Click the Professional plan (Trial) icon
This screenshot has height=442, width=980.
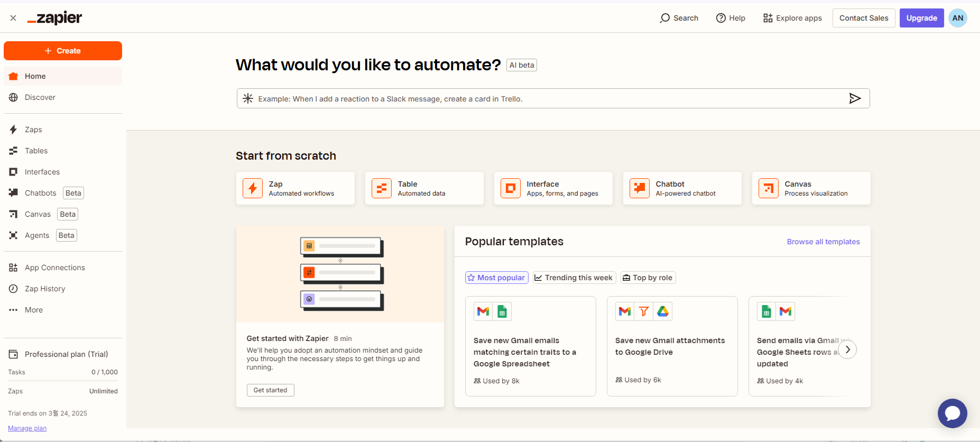pos(13,354)
